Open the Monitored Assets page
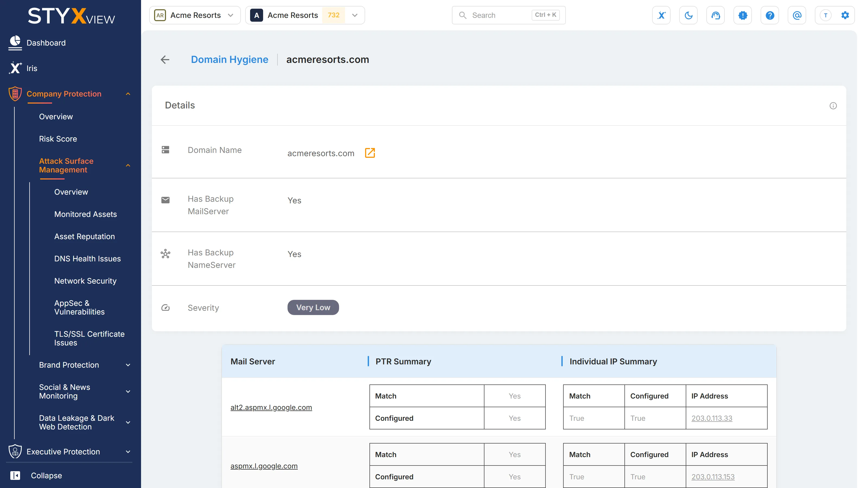This screenshot has height=488, width=868. [86, 214]
